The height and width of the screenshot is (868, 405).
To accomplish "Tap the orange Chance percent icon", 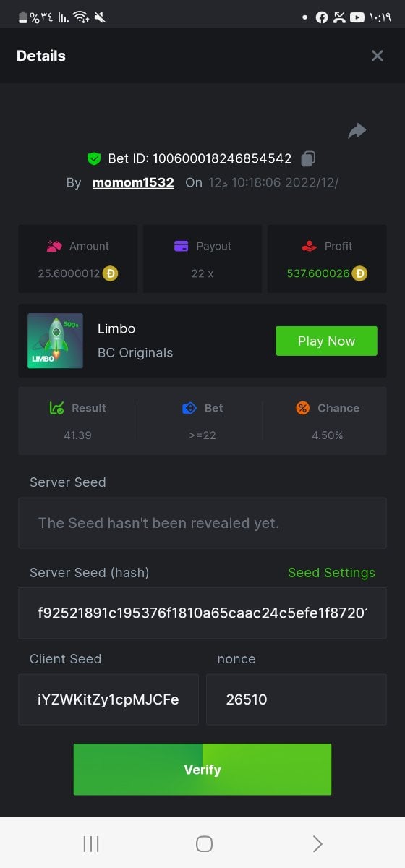I will pyautogui.click(x=303, y=408).
